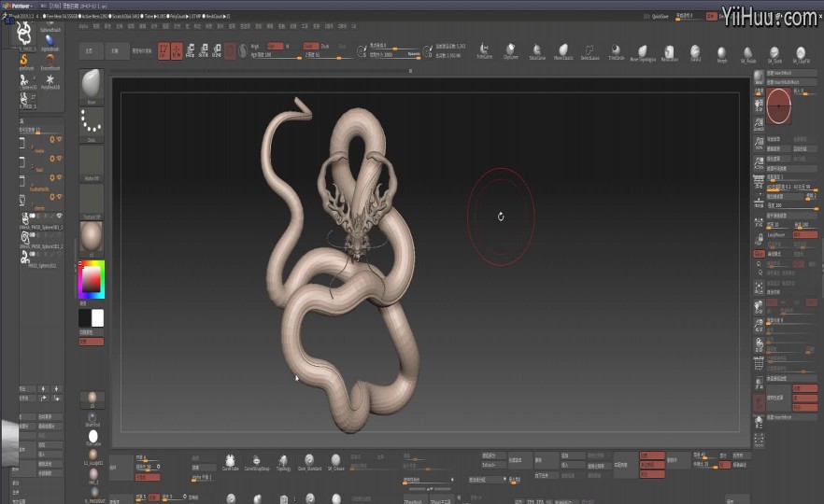
Task: Open the Texture Off slot
Action: (x=92, y=202)
